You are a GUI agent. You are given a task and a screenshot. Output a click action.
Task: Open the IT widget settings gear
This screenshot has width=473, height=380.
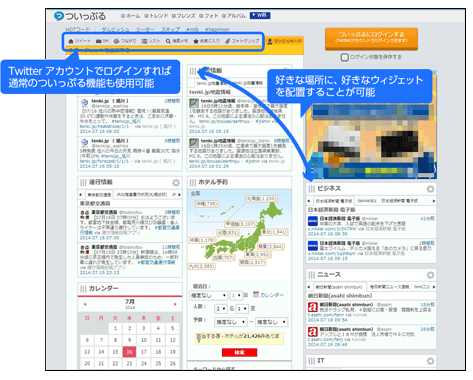(430, 361)
